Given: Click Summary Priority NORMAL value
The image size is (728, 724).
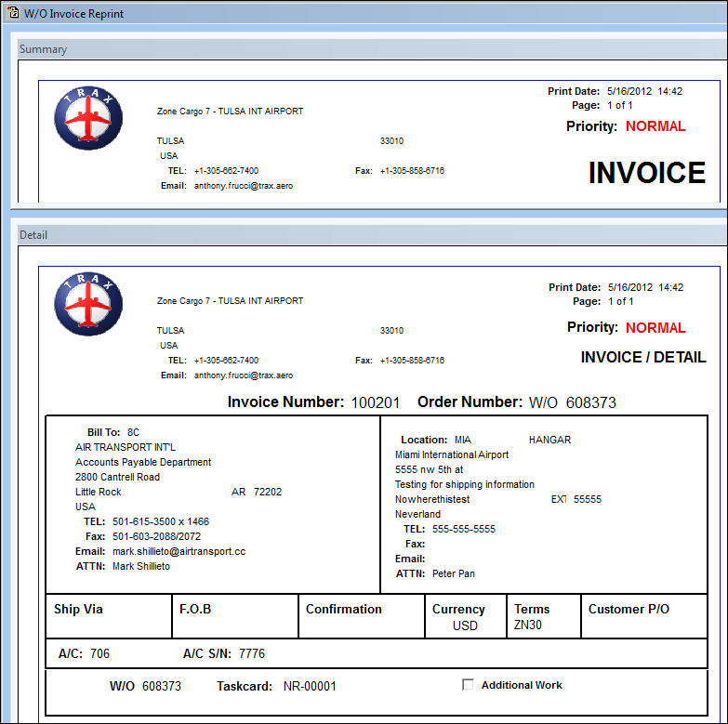Looking at the screenshot, I should (655, 126).
